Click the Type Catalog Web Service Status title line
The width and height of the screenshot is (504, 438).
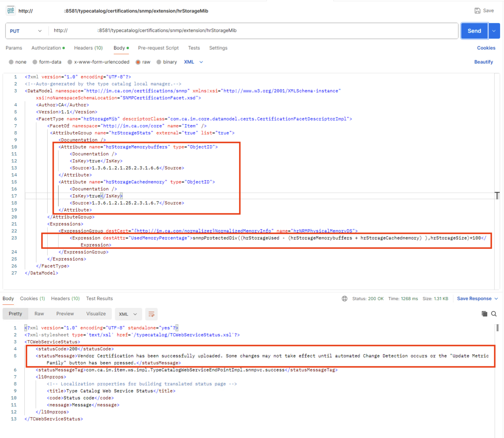click(111, 391)
